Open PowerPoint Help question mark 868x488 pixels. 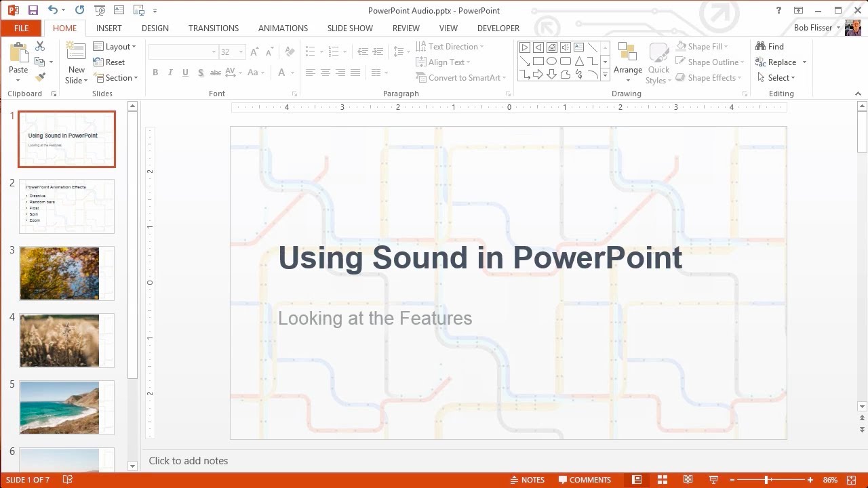[778, 10]
